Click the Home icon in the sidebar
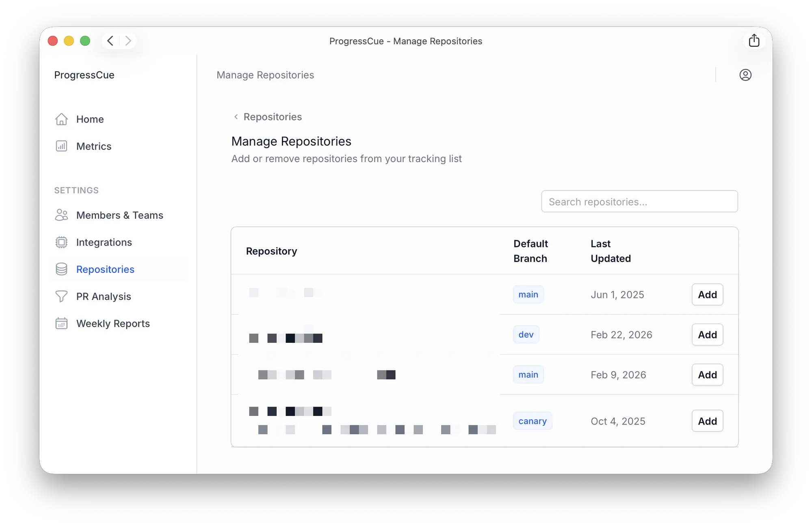The width and height of the screenshot is (812, 526). click(61, 119)
